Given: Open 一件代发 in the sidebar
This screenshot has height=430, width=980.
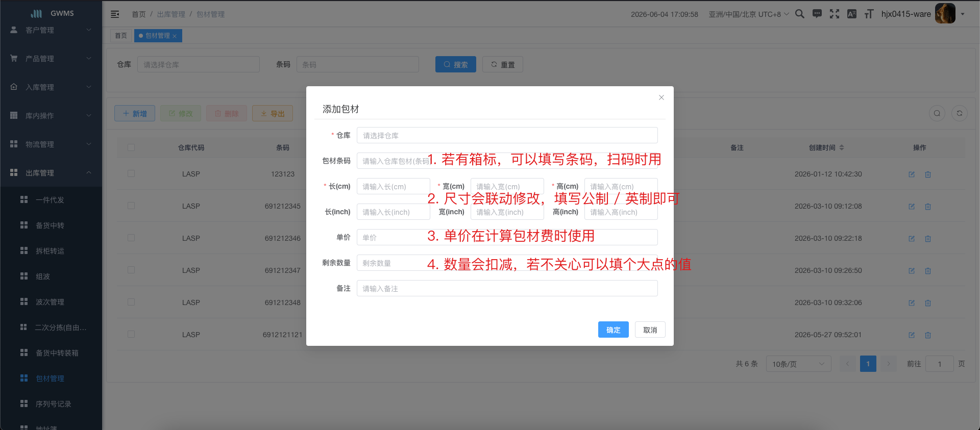Looking at the screenshot, I should click(51, 200).
